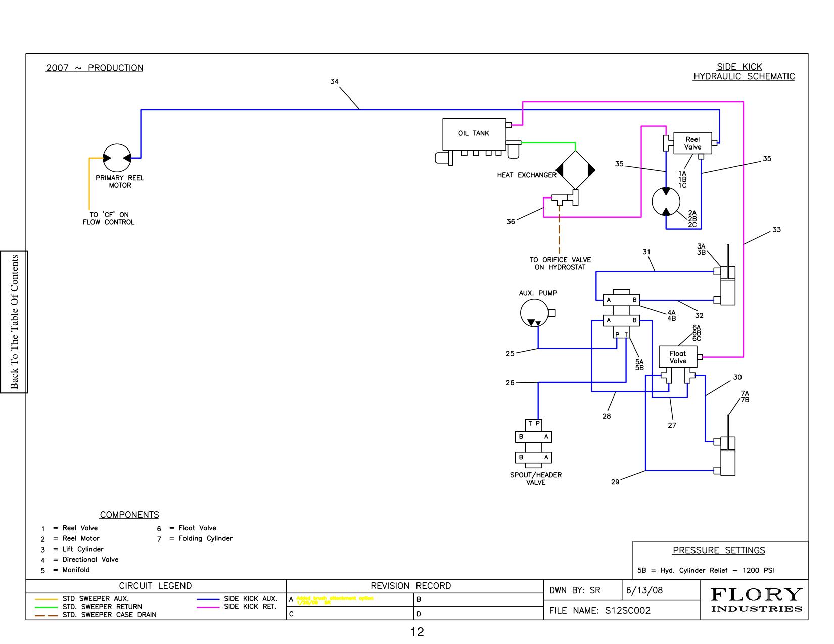Image resolution: width=834 pixels, height=644 pixels.
Task: Click the '5 = Manifold' entry
Action: tap(66, 570)
